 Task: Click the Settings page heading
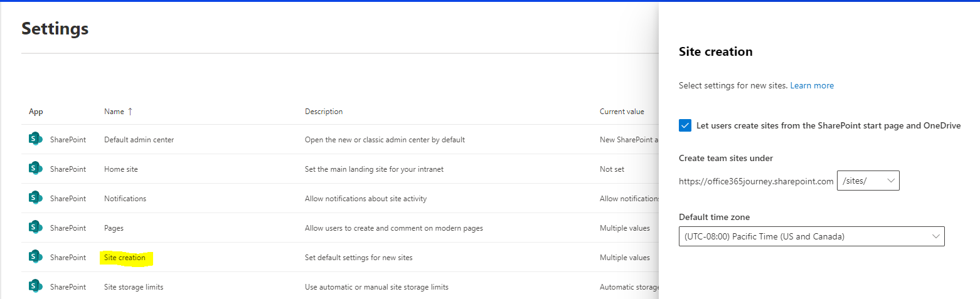click(x=55, y=28)
